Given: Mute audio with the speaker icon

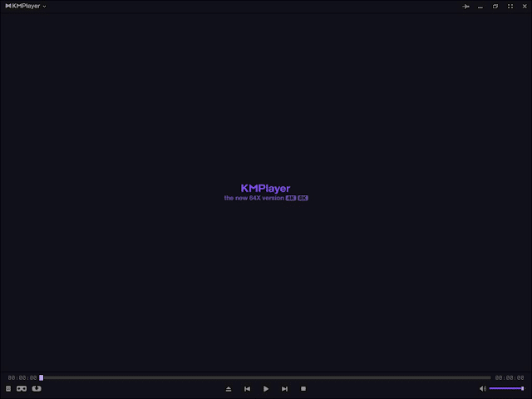Looking at the screenshot, I should pyautogui.click(x=482, y=389).
